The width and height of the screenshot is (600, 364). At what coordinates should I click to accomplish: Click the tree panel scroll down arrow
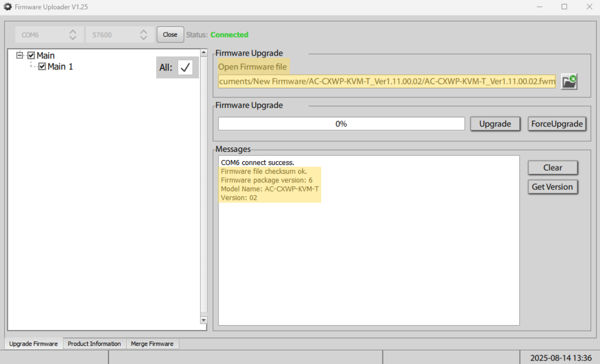tap(204, 320)
